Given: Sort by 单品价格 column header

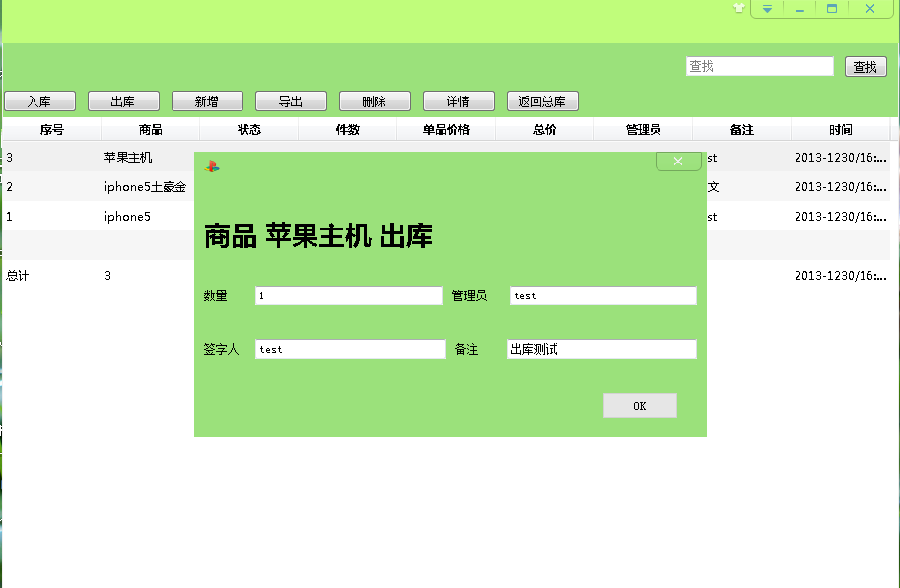Looking at the screenshot, I should (447, 130).
